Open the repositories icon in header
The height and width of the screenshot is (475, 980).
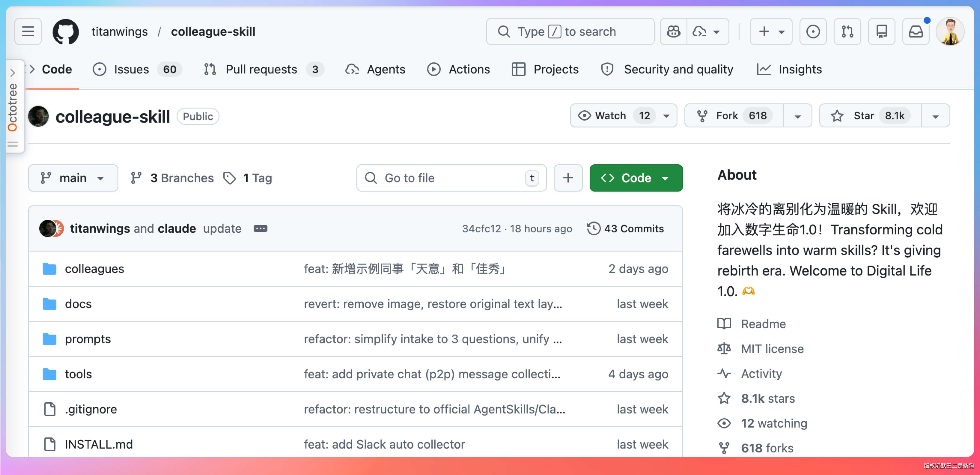pos(881,31)
